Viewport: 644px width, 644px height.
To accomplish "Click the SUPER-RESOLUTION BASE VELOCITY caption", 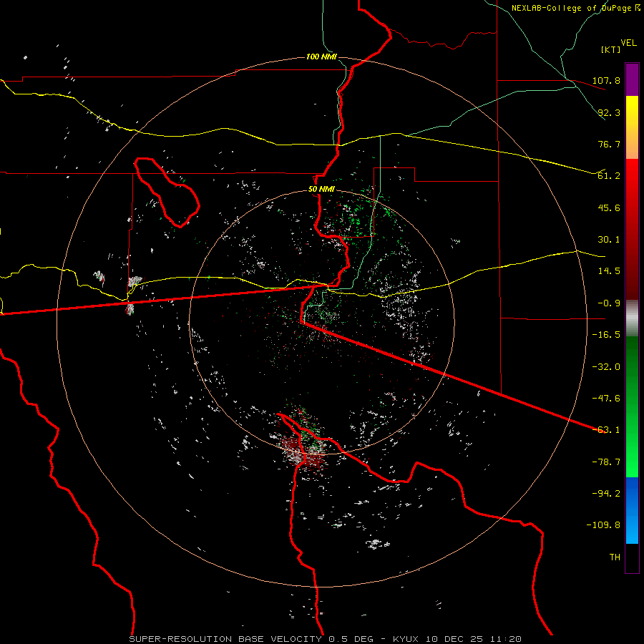I will coord(225,639).
